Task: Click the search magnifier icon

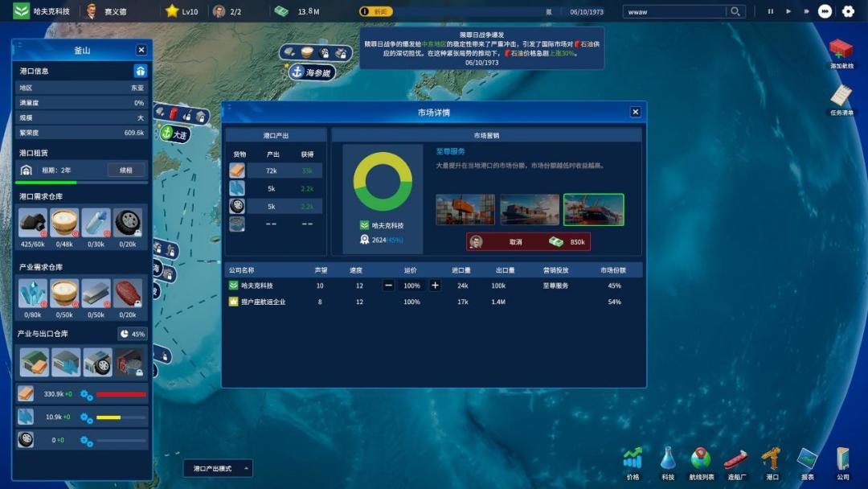Action: 735,11
